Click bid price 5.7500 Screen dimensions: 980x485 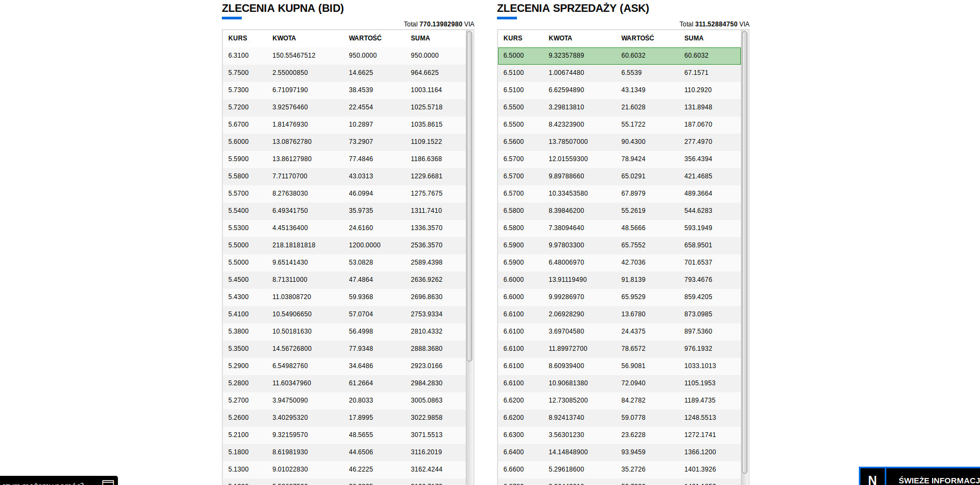click(239, 73)
